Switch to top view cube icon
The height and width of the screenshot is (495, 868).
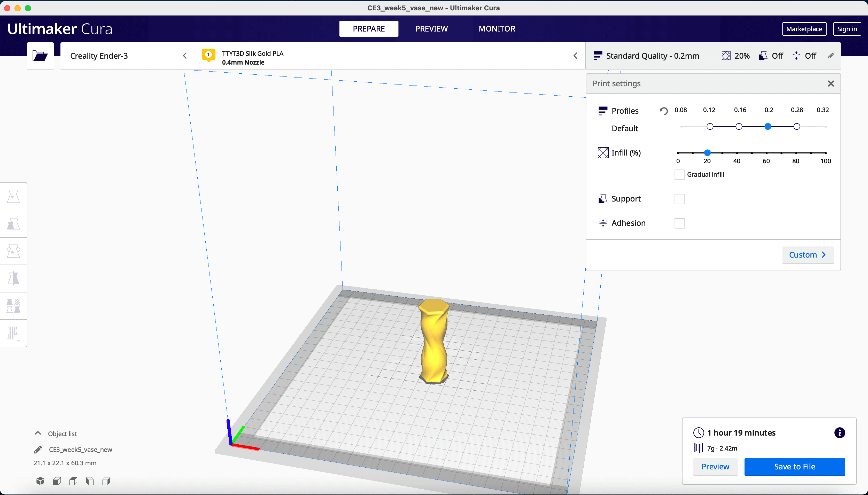pyautogui.click(x=73, y=481)
